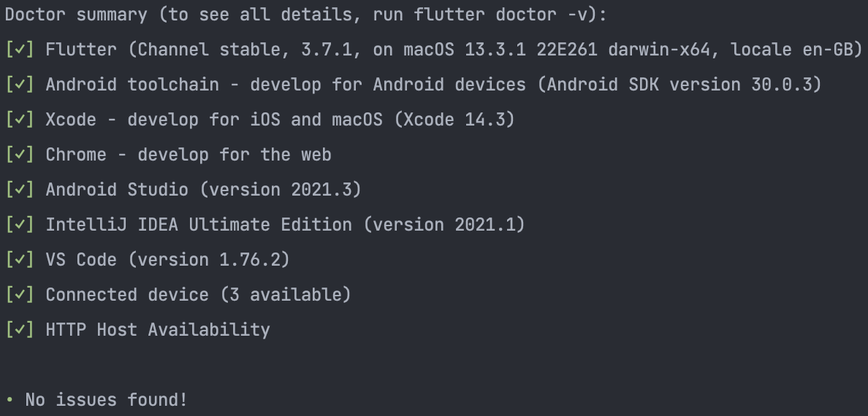
Task: Click the Connected device checkmark
Action: 19,295
